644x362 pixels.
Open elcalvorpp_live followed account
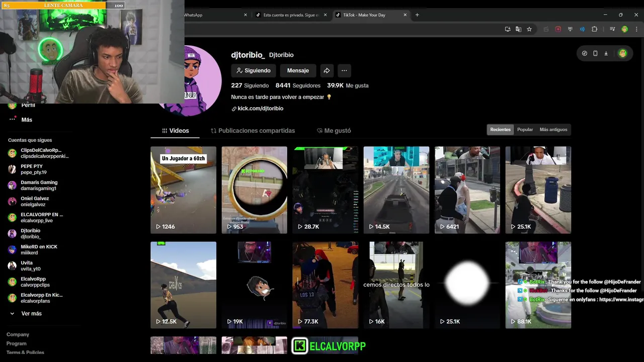click(x=35, y=218)
